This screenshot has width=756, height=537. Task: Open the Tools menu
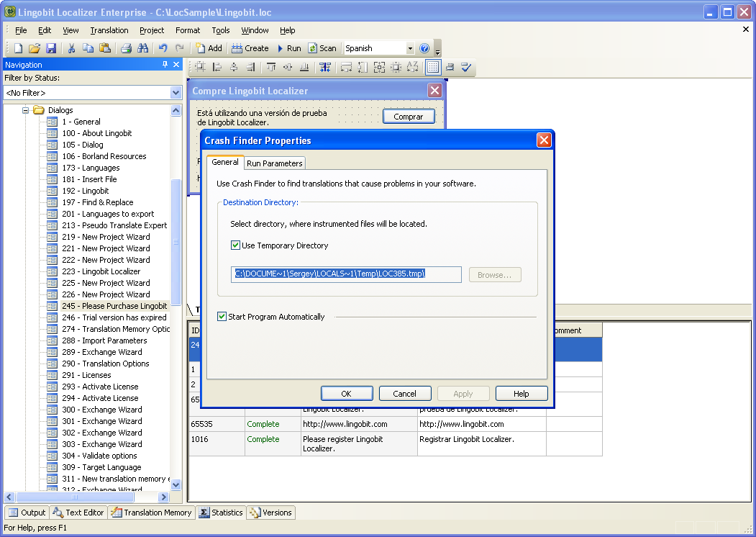[221, 30]
